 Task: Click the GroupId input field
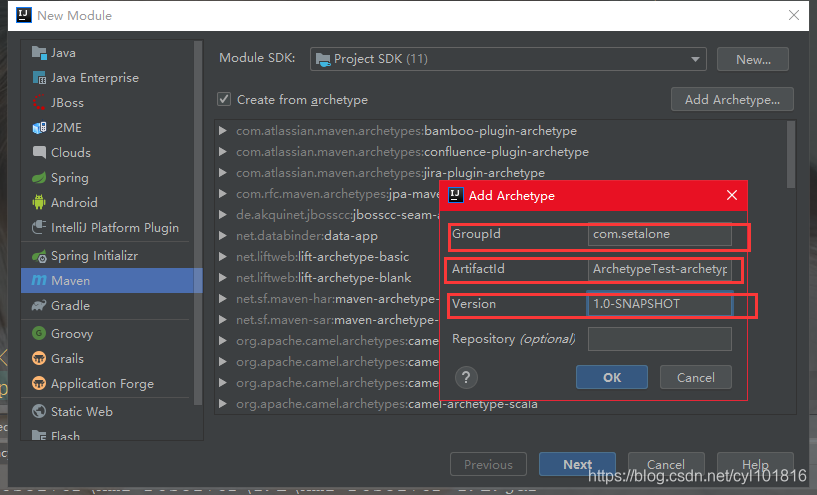tap(660, 234)
